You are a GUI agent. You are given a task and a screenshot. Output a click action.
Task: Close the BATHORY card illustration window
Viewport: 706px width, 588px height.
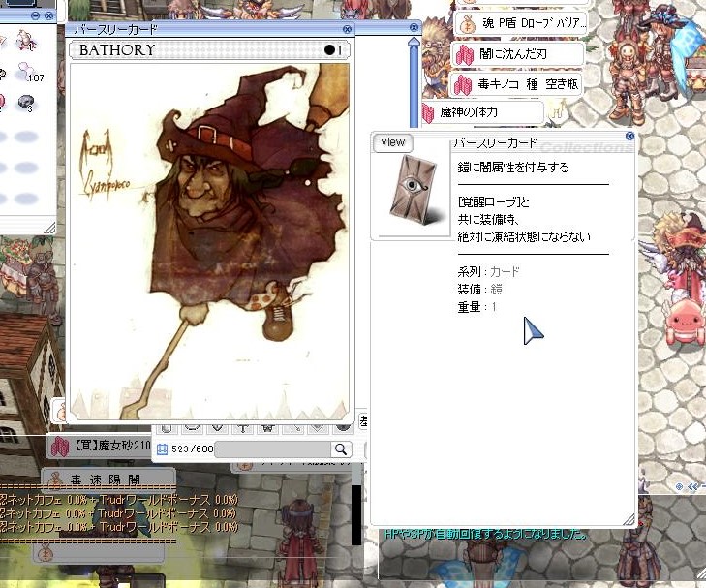[x=347, y=29]
